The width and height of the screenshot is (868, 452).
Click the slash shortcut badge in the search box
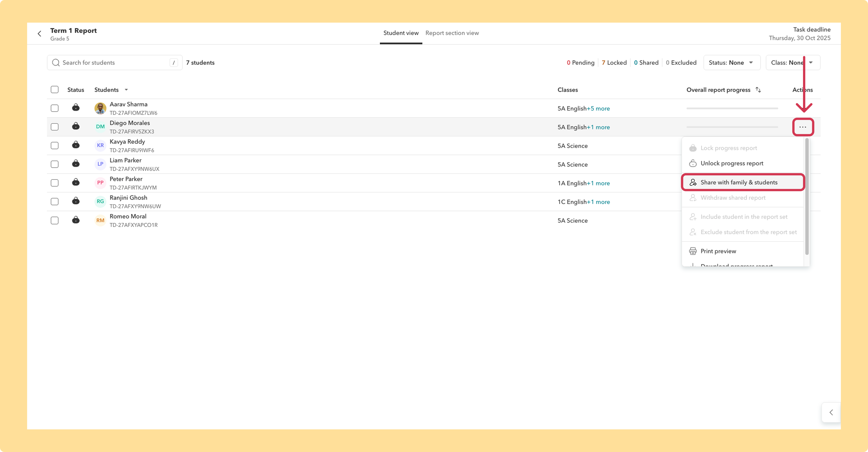click(x=174, y=63)
